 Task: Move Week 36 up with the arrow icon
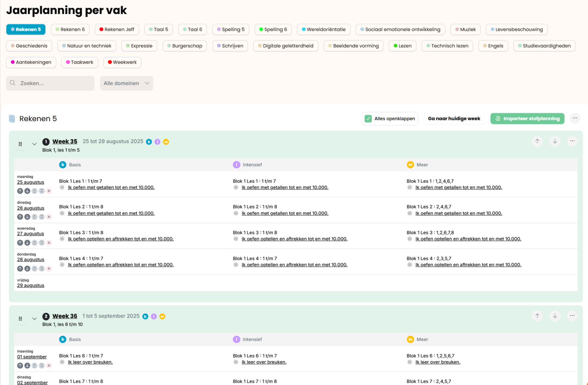tap(537, 316)
